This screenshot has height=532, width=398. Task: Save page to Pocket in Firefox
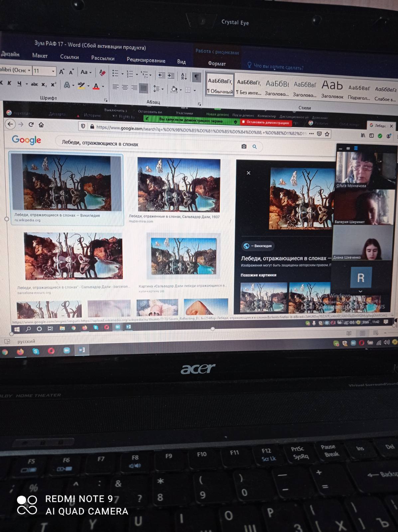[319, 134]
